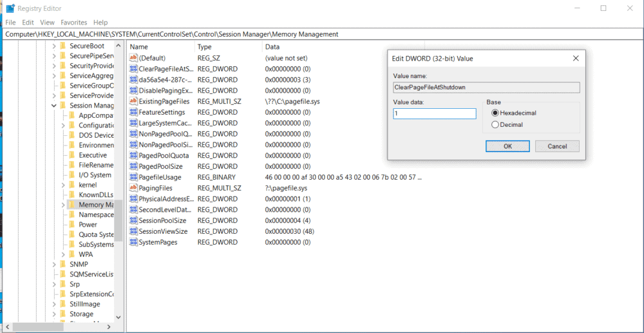Click the SecureBoot folder icon in tree
Image resolution: width=644 pixels, height=333 pixels.
tap(62, 46)
